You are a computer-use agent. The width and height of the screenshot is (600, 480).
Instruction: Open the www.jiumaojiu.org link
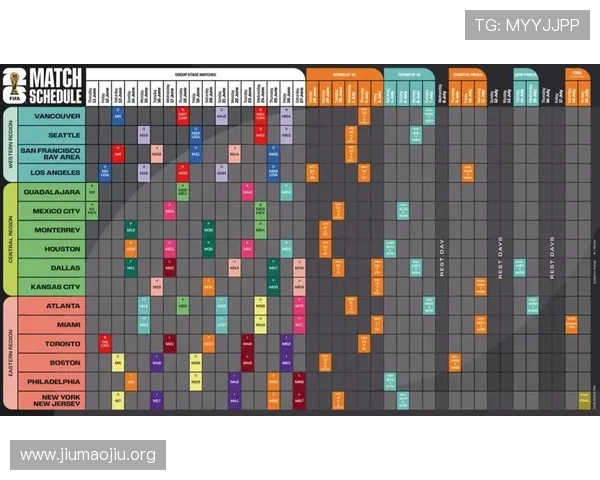click(88, 455)
